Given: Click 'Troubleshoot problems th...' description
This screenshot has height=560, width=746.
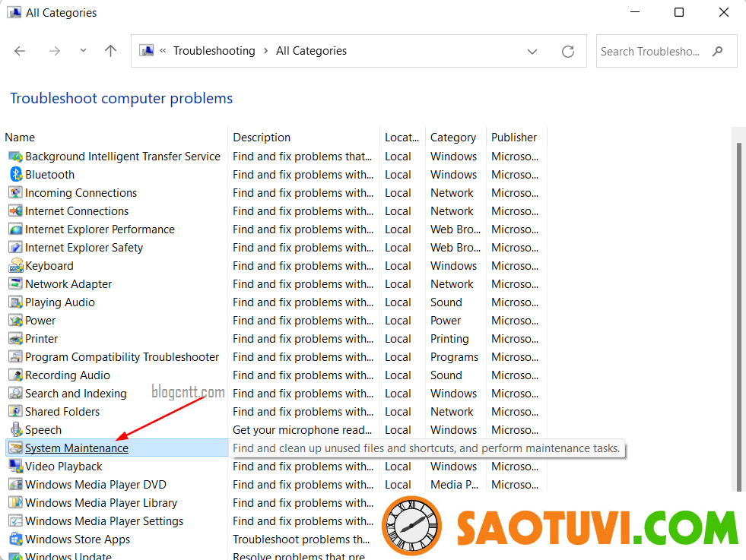Looking at the screenshot, I should click(301, 539).
